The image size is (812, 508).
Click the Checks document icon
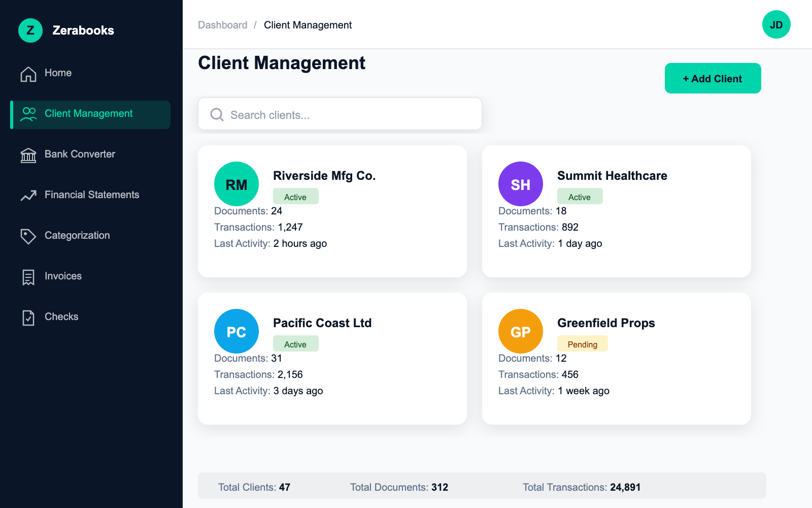pos(28,317)
